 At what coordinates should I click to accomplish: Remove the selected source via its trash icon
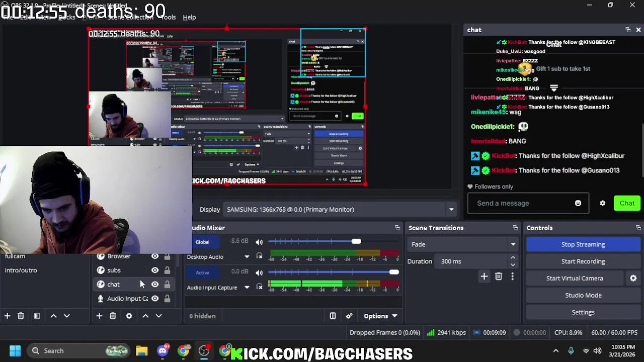coord(113,316)
